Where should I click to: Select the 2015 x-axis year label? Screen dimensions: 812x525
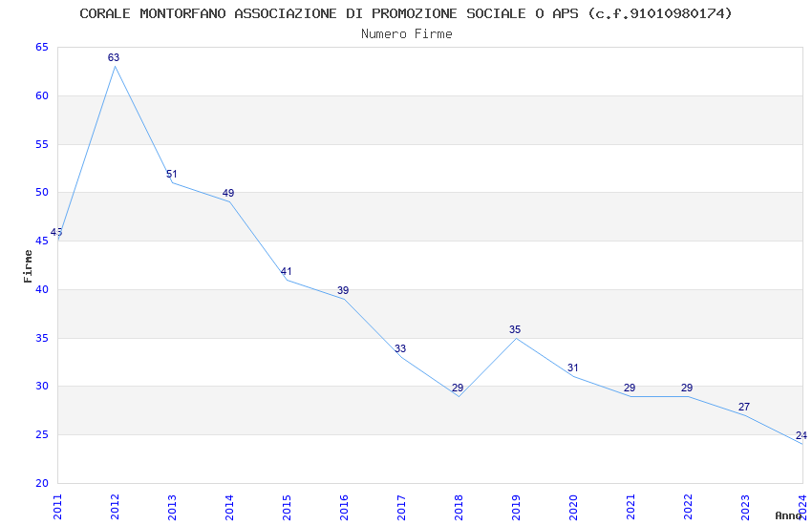point(287,507)
